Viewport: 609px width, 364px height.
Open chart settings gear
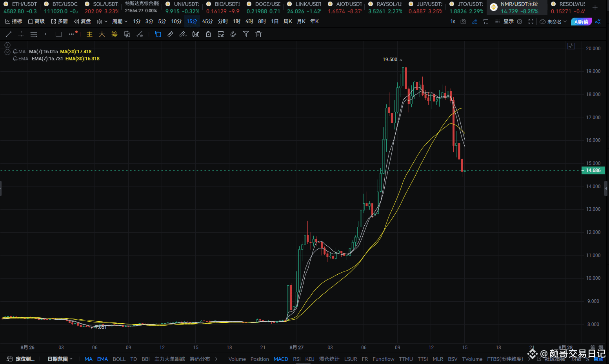coord(519,22)
